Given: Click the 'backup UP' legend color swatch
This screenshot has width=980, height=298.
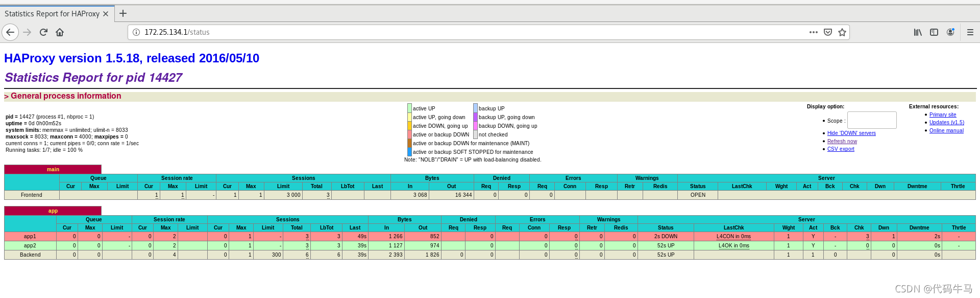Looking at the screenshot, I should click(x=475, y=108).
